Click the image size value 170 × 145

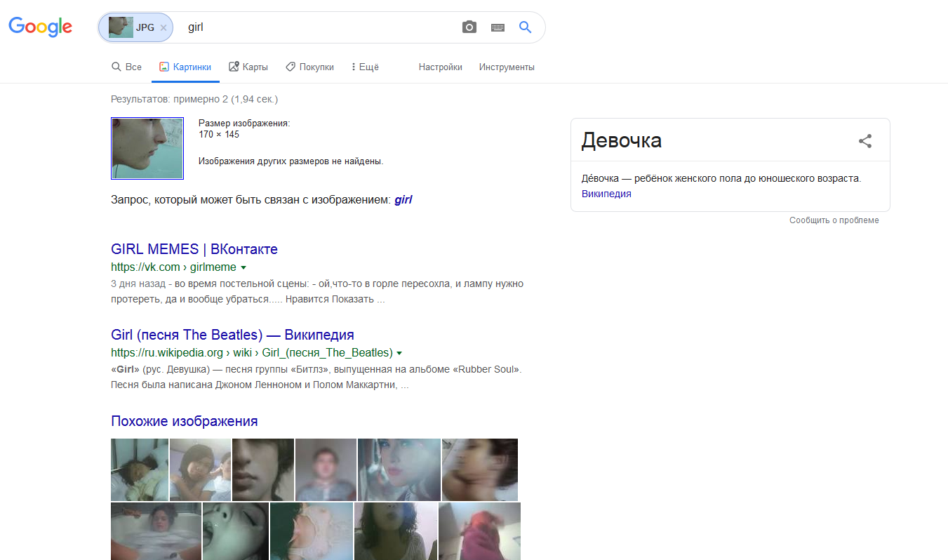[x=220, y=134]
